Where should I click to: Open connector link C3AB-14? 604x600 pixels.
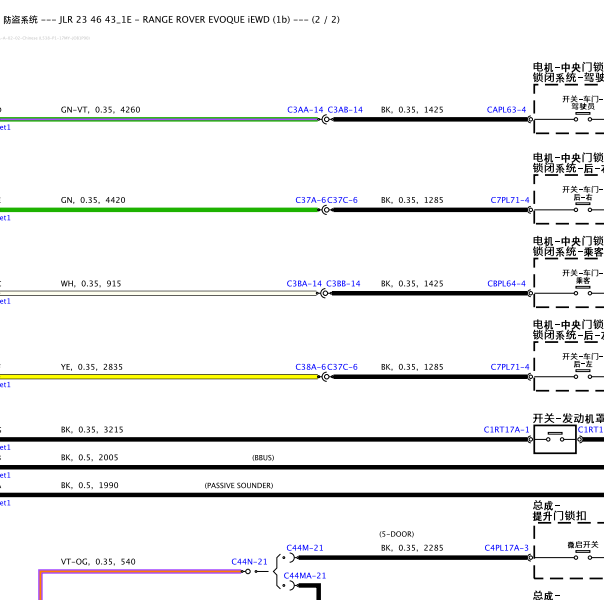tap(345, 110)
